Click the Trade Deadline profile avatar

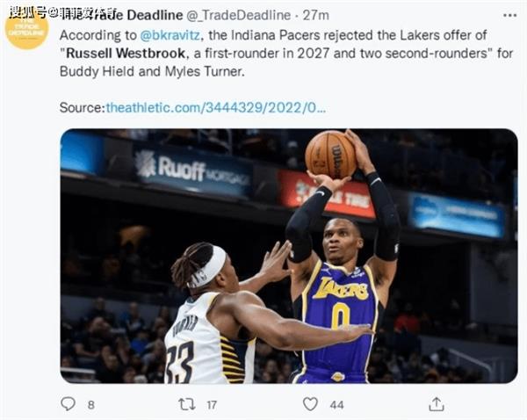26,28
